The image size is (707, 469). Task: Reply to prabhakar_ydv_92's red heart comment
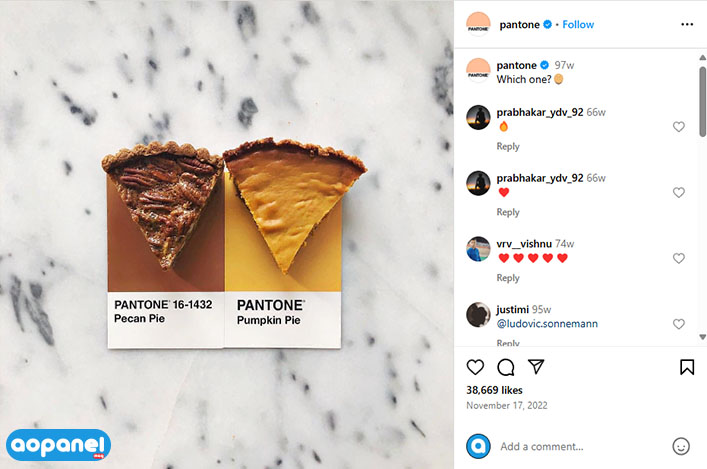coord(508,212)
